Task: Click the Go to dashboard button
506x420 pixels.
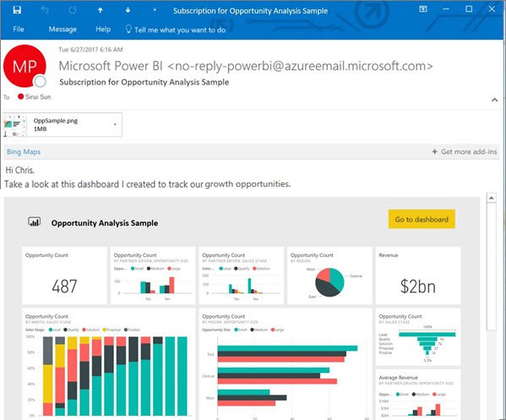Action: click(422, 219)
